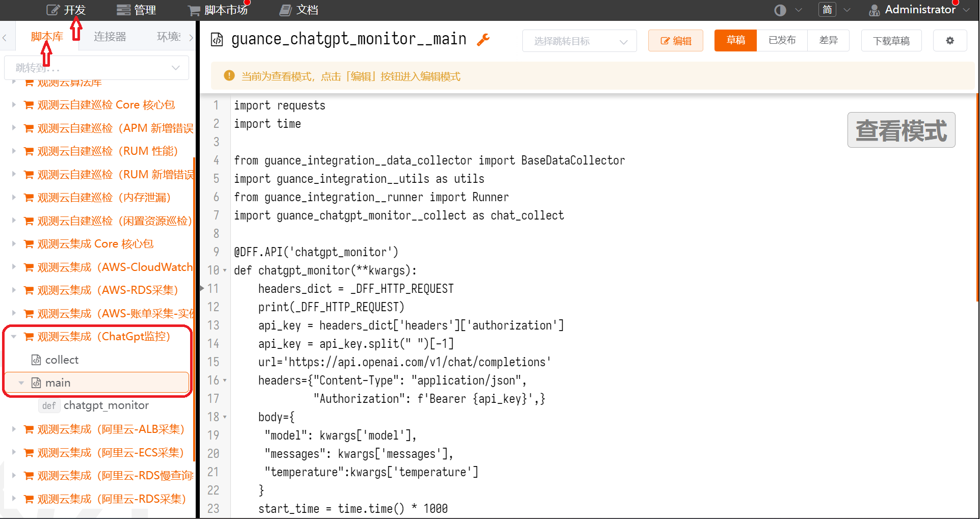Click code line 'import requests'
The height and width of the screenshot is (519, 980).
tap(279, 105)
